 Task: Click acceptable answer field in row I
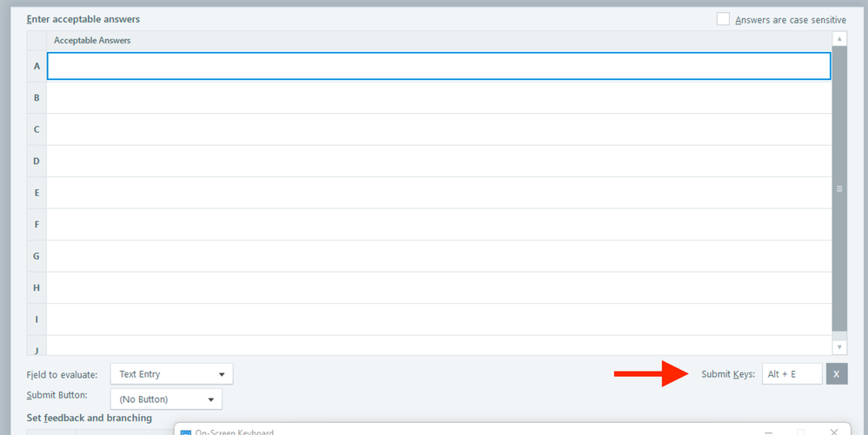point(439,320)
